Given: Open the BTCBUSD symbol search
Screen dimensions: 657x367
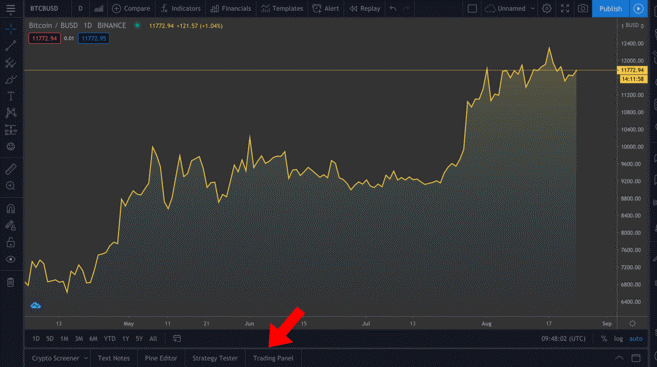Looking at the screenshot, I should tap(44, 9).
